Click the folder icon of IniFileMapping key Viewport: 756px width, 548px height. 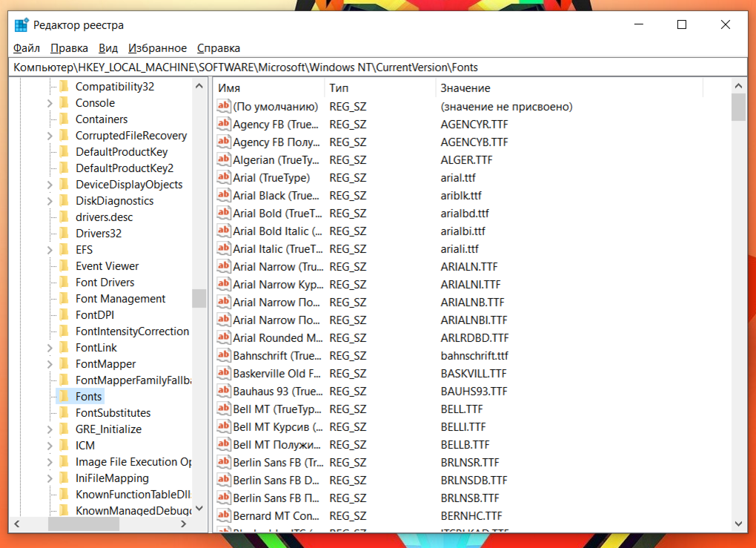[64, 478]
